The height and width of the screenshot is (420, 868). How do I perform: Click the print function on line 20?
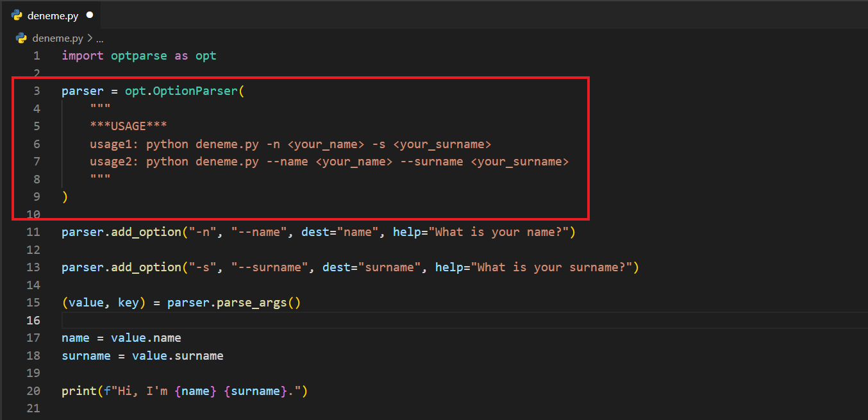(x=75, y=391)
